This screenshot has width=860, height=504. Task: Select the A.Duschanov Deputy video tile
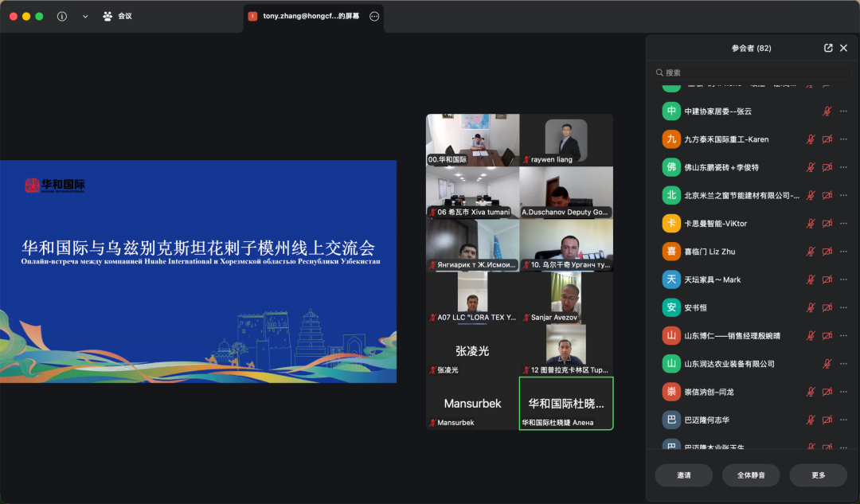click(567, 193)
